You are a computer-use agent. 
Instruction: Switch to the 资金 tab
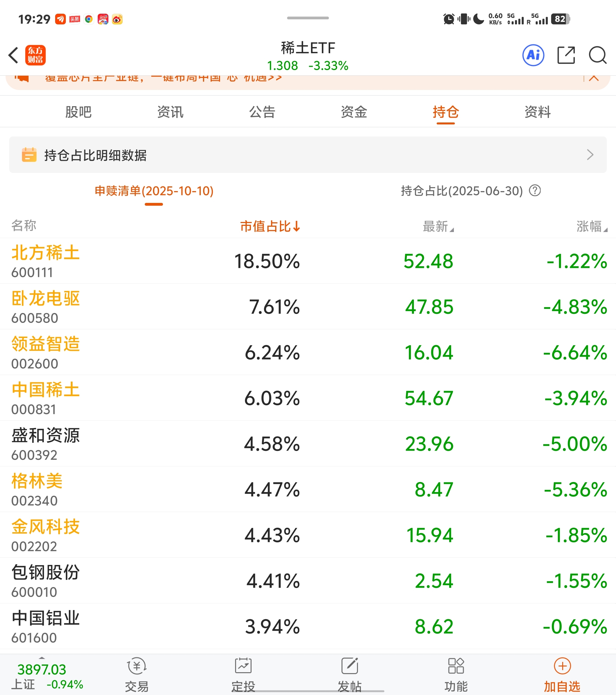354,112
